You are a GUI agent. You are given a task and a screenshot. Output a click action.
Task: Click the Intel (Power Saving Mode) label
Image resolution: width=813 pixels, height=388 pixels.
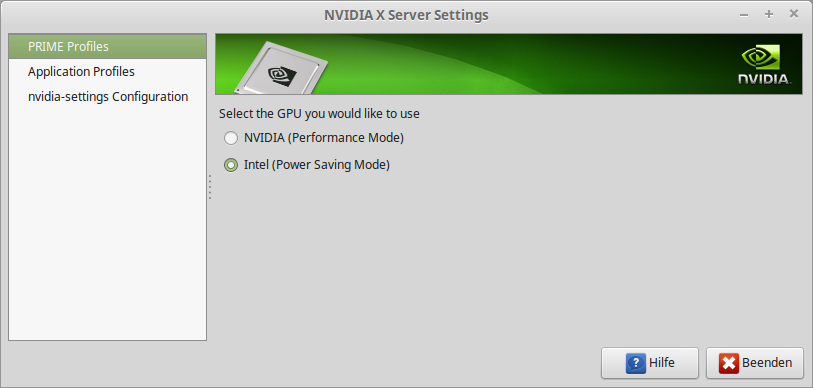[317, 165]
